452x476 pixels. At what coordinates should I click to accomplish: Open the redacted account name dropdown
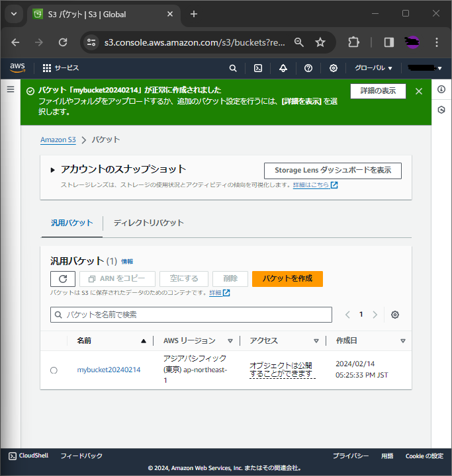pos(425,68)
